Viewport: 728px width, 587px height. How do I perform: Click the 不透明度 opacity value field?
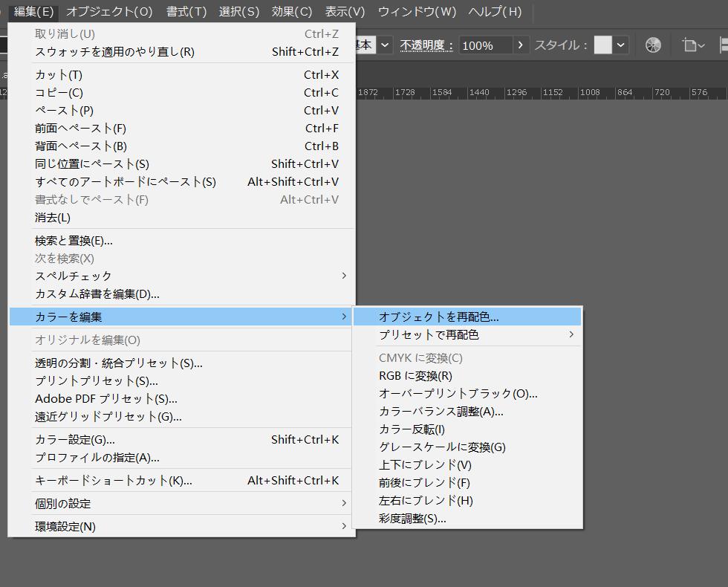486,45
